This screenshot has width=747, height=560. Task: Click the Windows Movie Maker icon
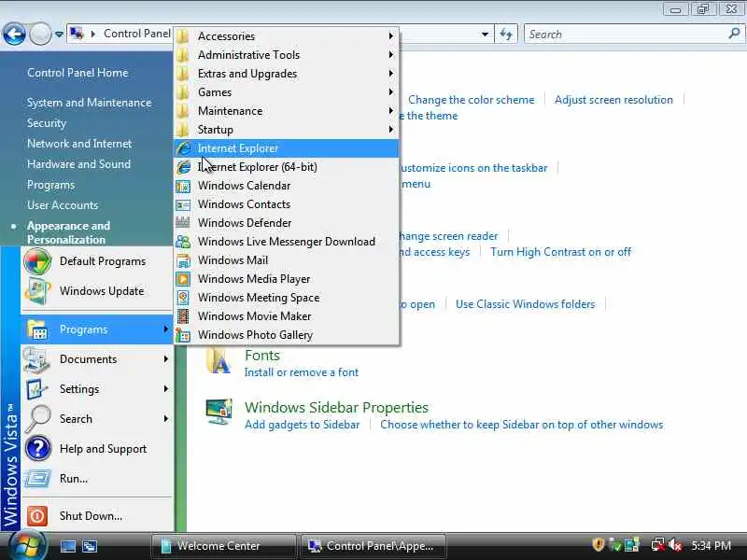coord(183,316)
